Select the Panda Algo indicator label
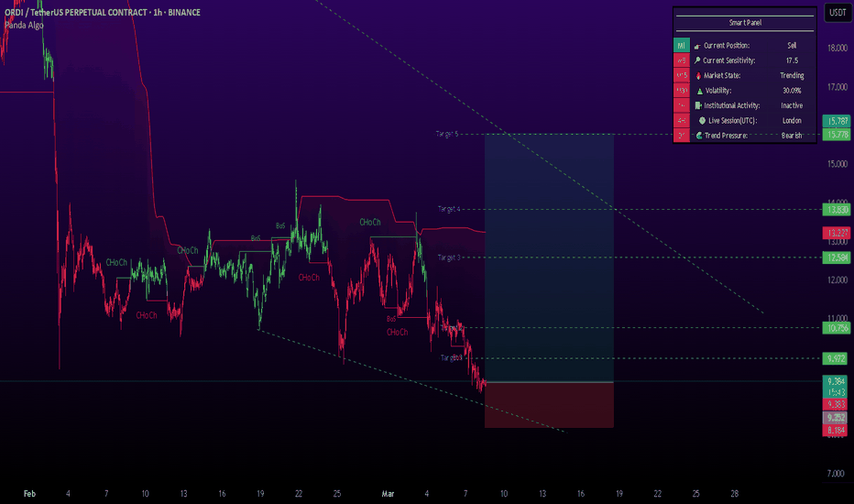This screenshot has width=854, height=504. coord(24,25)
